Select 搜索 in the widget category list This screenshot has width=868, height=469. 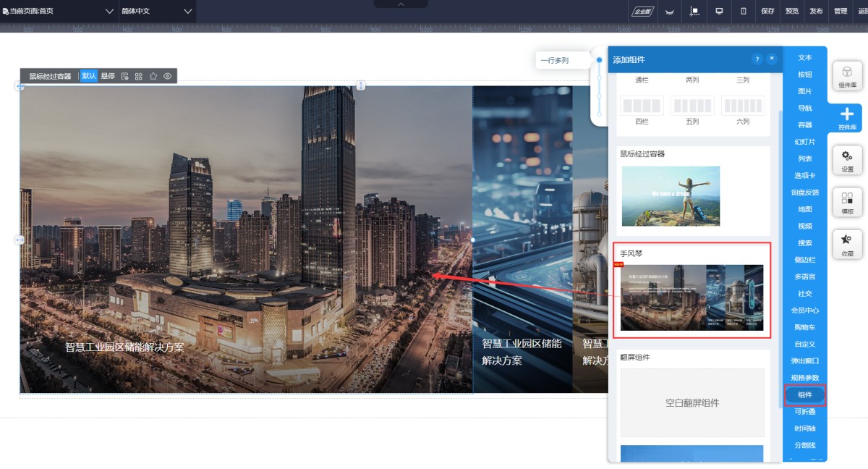[x=805, y=243]
